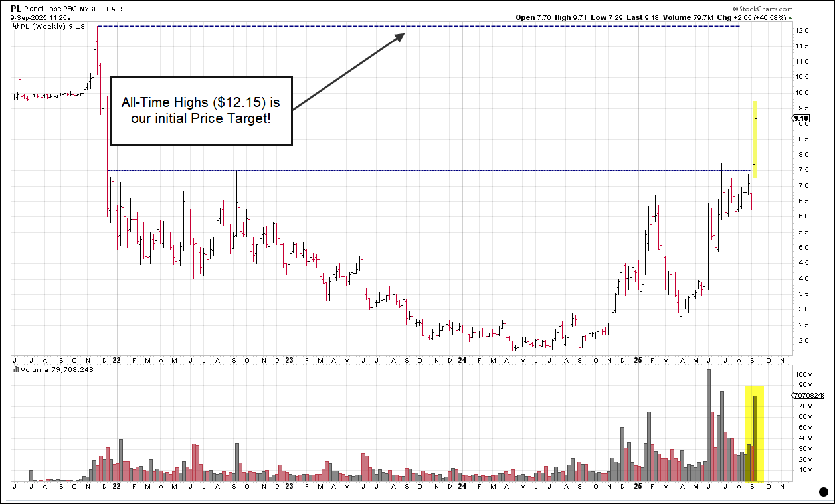The image size is (835, 504).
Task: Click year 23 on the price panel date axis
Action: click(289, 360)
